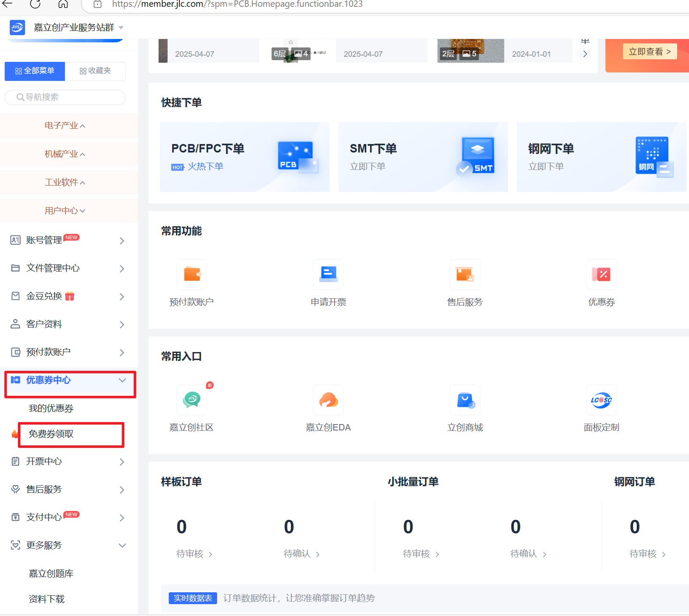The width and height of the screenshot is (689, 616).
Task: Open 免费券领取 submenu item
Action: 51,434
